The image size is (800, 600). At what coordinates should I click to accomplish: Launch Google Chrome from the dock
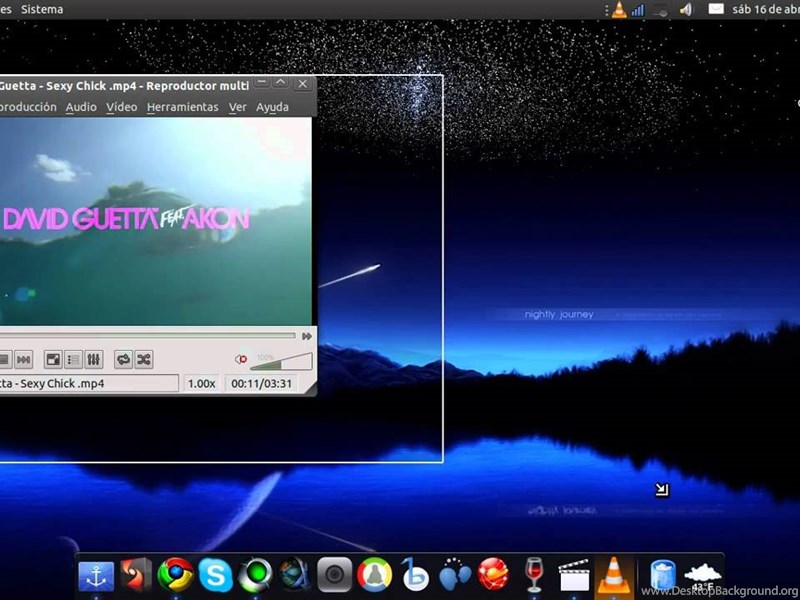pos(175,575)
